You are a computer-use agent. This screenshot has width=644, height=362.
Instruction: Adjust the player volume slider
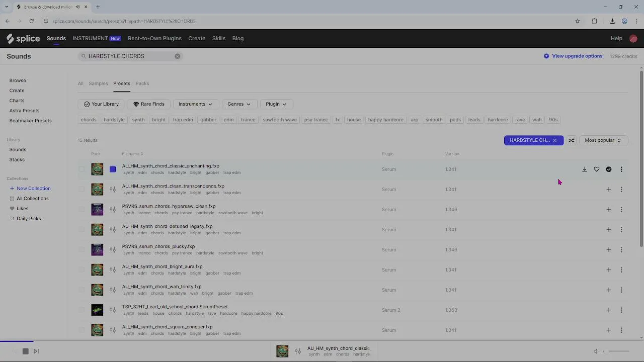click(616, 351)
